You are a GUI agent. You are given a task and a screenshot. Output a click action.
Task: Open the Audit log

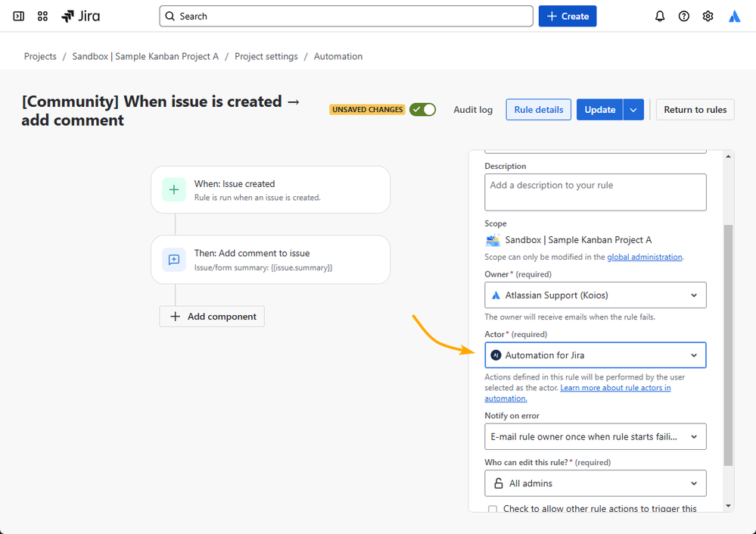point(473,110)
